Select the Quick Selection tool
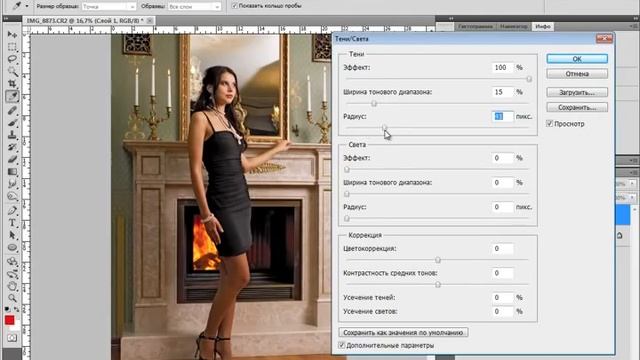Screen dimensions: 640x360 pyautogui.click(x=12, y=72)
